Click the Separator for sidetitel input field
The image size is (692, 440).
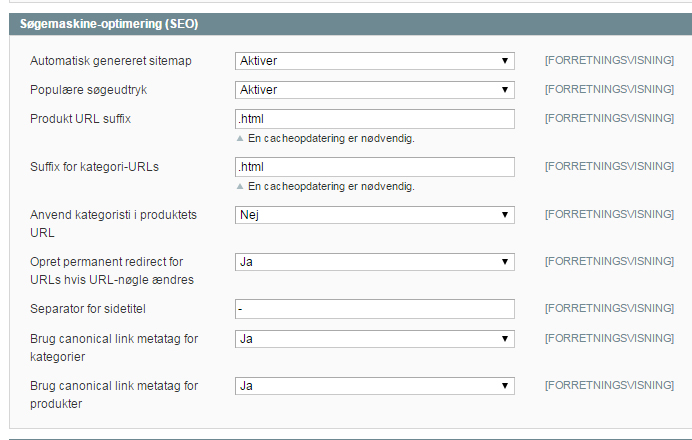pyautogui.click(x=375, y=309)
